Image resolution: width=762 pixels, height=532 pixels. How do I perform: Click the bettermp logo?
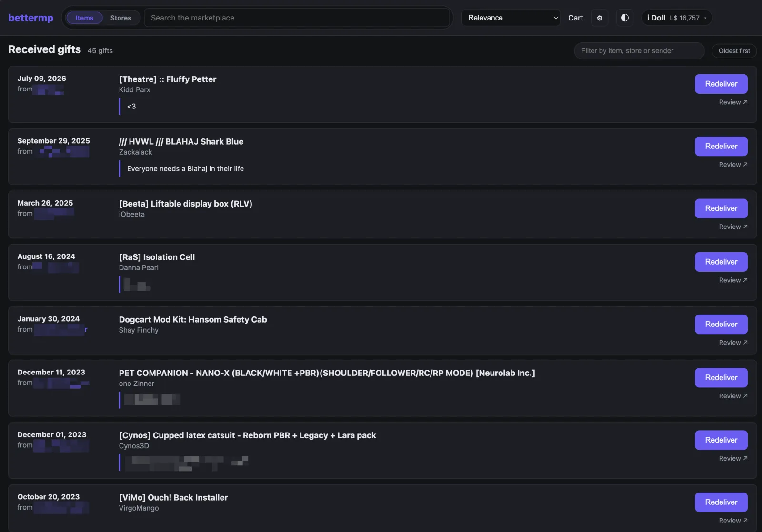pyautogui.click(x=31, y=18)
